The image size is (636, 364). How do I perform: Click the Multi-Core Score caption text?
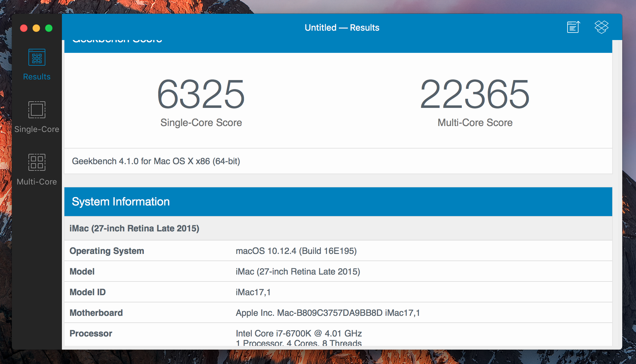tap(475, 123)
